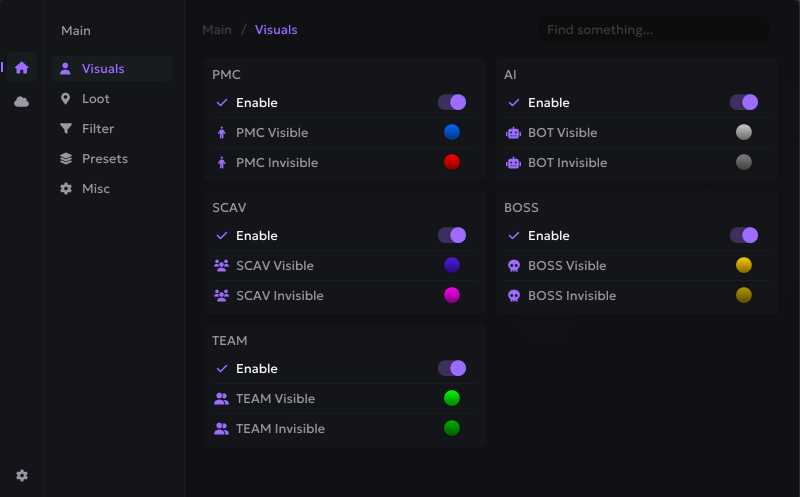Click the person icon beside PMC Visible
The width and height of the screenshot is (800, 497).
tap(222, 133)
